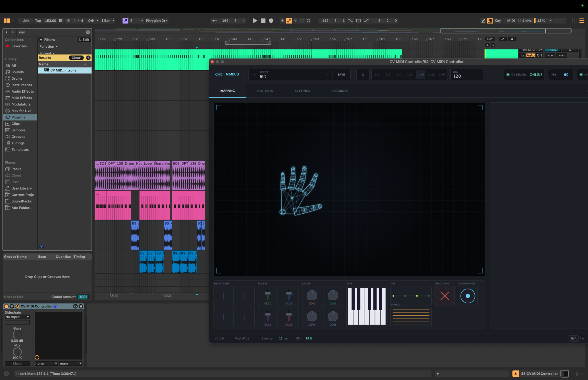The image size is (588, 380).
Task: Switch to the SETTINGS tab in Nimbus
Action: 302,91
